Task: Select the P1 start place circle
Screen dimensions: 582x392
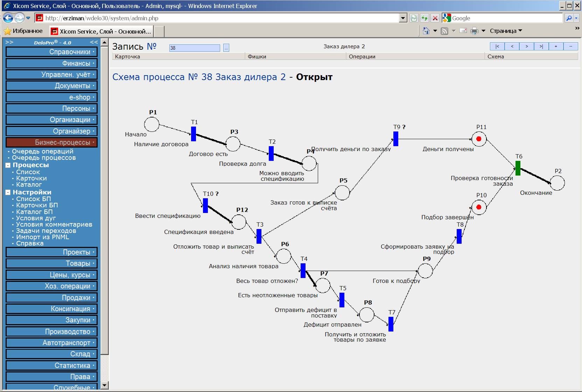Action: (152, 124)
